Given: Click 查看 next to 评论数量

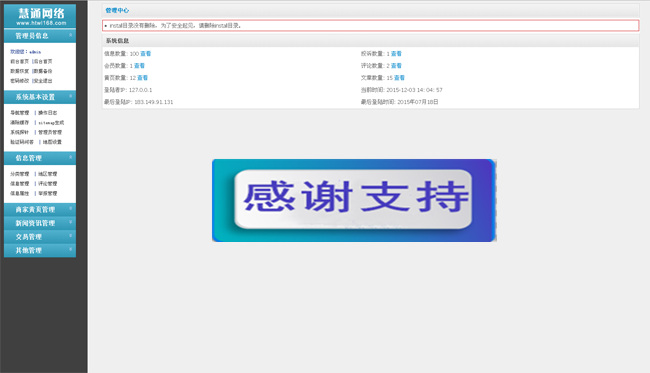Looking at the screenshot, I should point(396,66).
